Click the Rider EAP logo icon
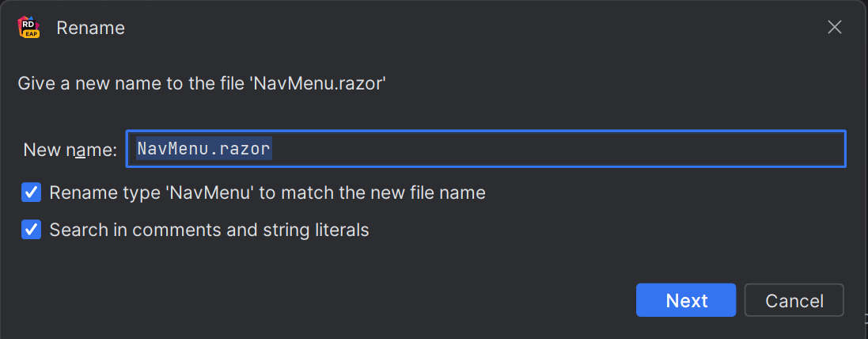 point(28,28)
